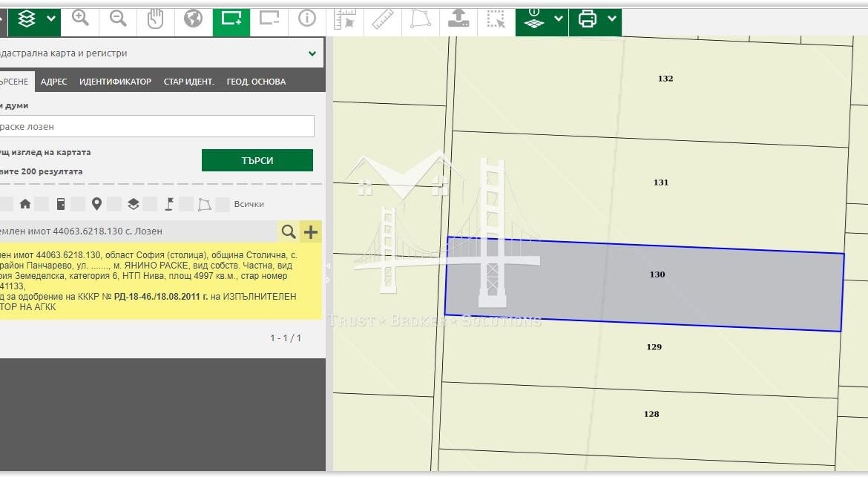Click the plus icon on result row
Screen dimensions: 868x477
[x=311, y=232]
